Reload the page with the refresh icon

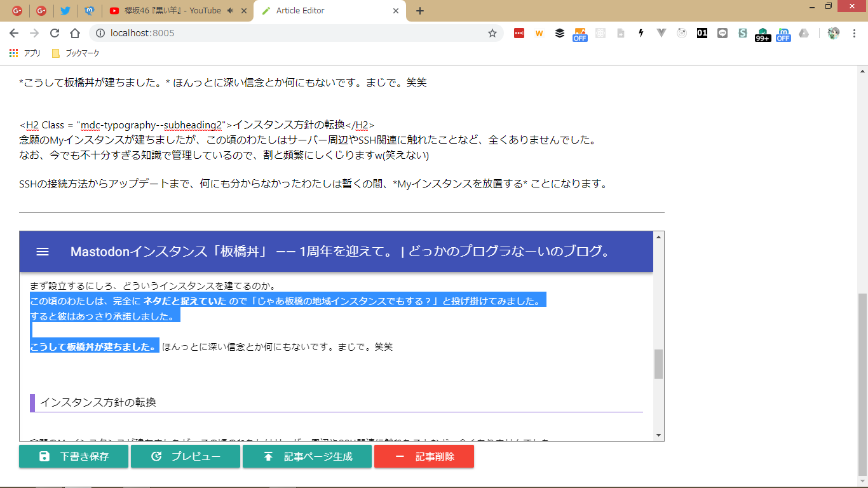[x=55, y=33]
